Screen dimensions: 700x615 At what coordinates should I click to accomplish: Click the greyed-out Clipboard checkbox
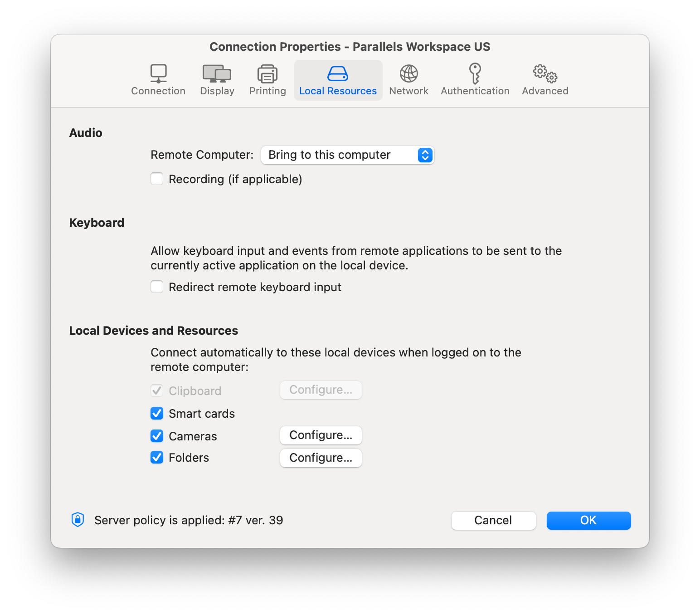point(157,390)
